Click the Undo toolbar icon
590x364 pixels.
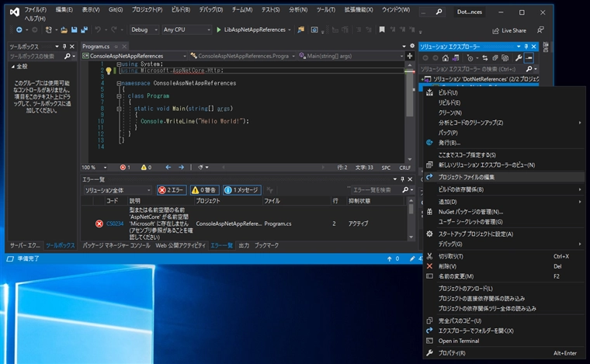(98, 29)
